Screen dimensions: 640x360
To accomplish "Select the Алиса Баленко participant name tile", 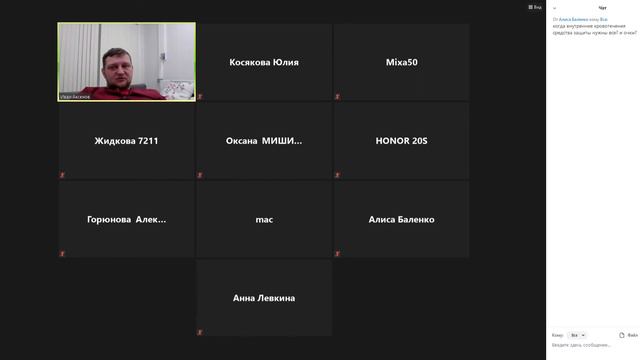I will point(402,219).
